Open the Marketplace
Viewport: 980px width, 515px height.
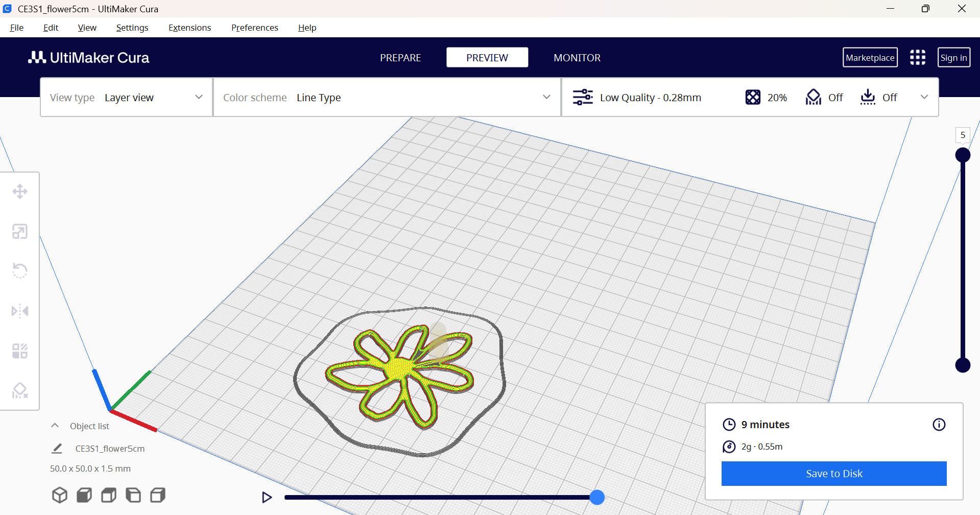tap(870, 57)
